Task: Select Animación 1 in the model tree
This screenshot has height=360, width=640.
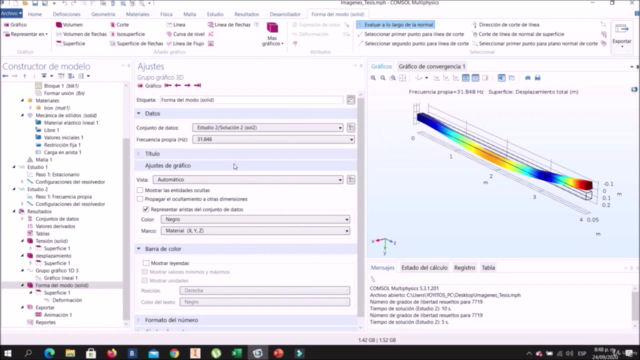Action: point(58,315)
